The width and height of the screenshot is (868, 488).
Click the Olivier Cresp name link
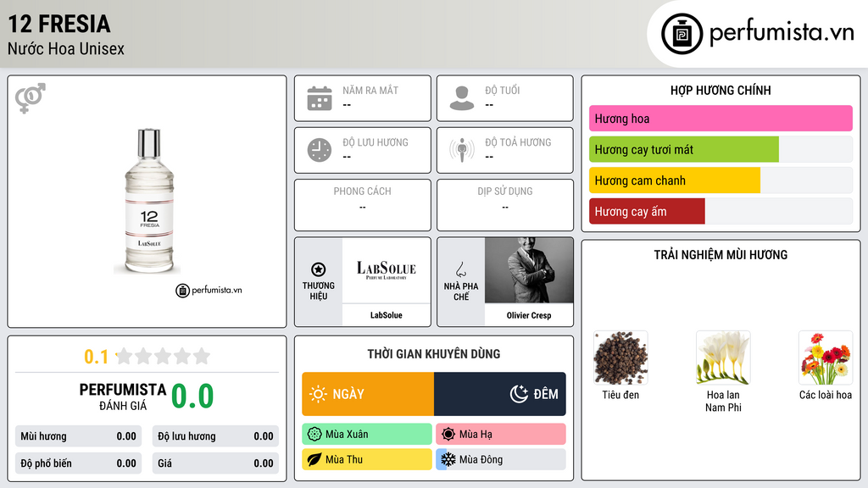(529, 315)
